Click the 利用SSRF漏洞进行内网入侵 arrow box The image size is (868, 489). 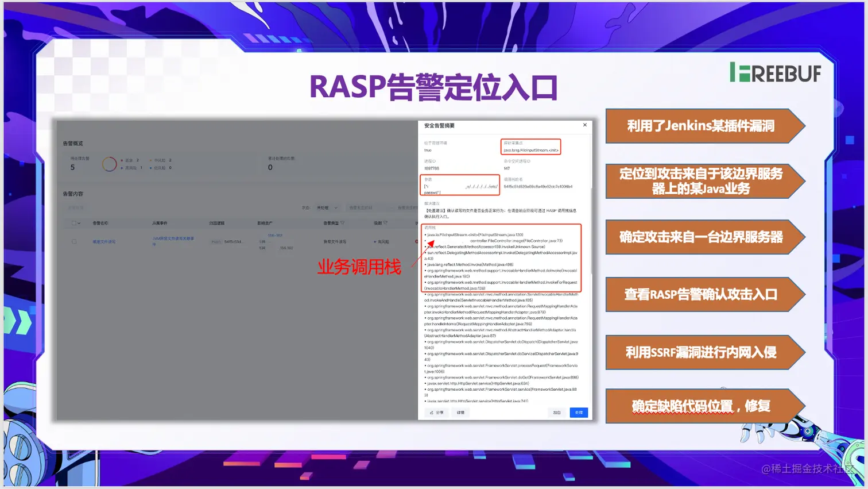705,352
